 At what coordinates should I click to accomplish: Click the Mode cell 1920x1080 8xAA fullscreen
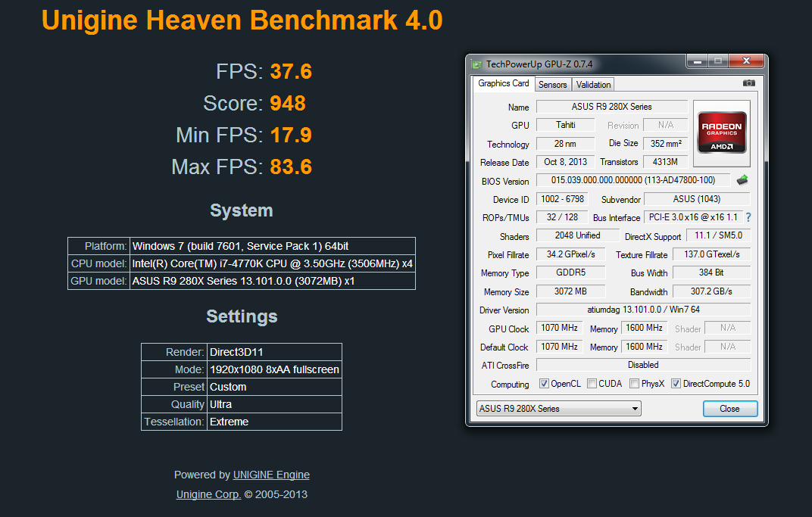point(274,369)
